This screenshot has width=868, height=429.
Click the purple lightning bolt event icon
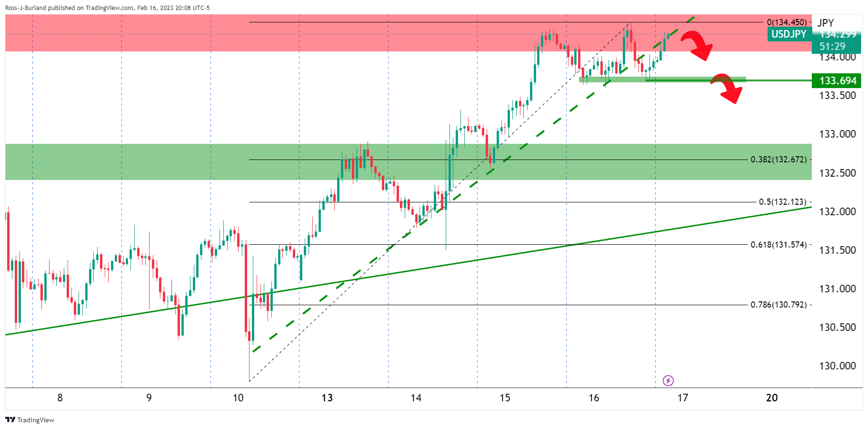668,380
